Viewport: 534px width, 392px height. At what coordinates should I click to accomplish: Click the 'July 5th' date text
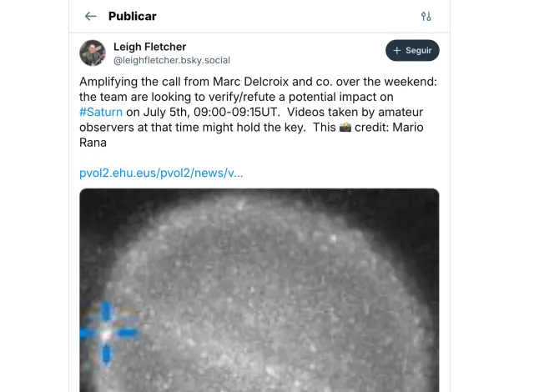(x=168, y=113)
